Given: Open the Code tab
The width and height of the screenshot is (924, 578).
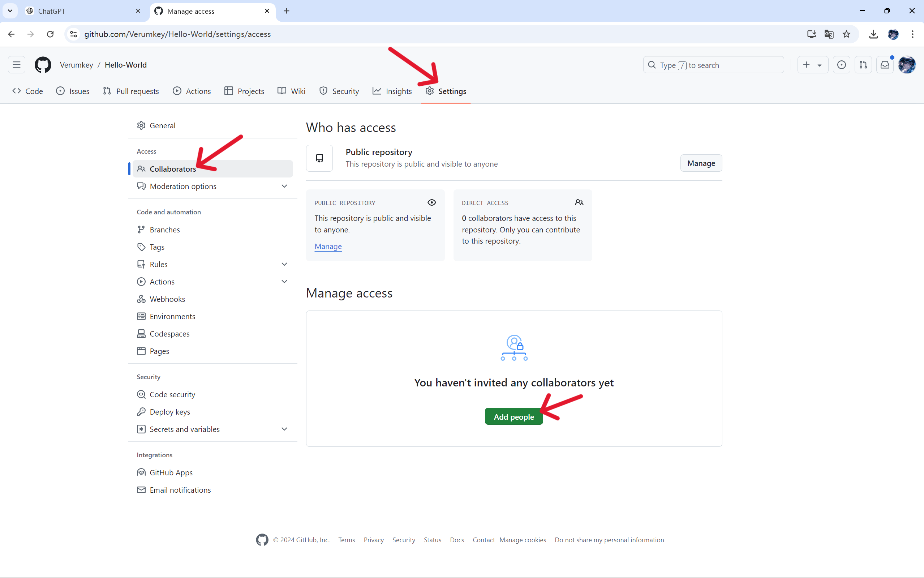Looking at the screenshot, I should click(x=27, y=91).
